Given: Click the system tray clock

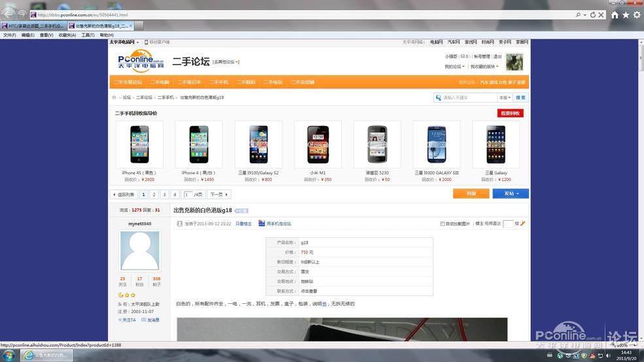Looking at the screenshot, I should pos(626,355).
